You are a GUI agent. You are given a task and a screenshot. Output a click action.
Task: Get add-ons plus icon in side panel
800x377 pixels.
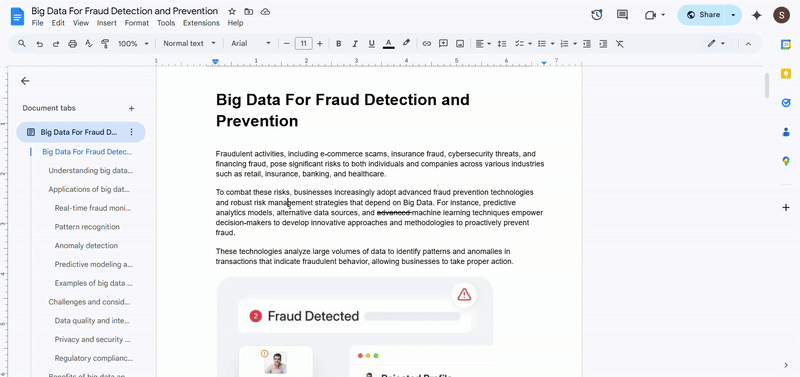pos(786,208)
